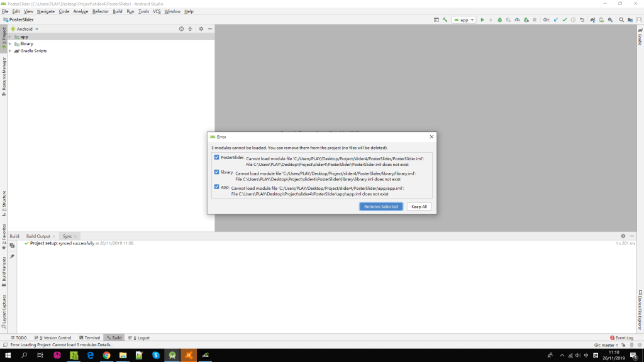Open Google Chrome from the taskbar
The height and width of the screenshot is (362, 644).
(x=106, y=356)
